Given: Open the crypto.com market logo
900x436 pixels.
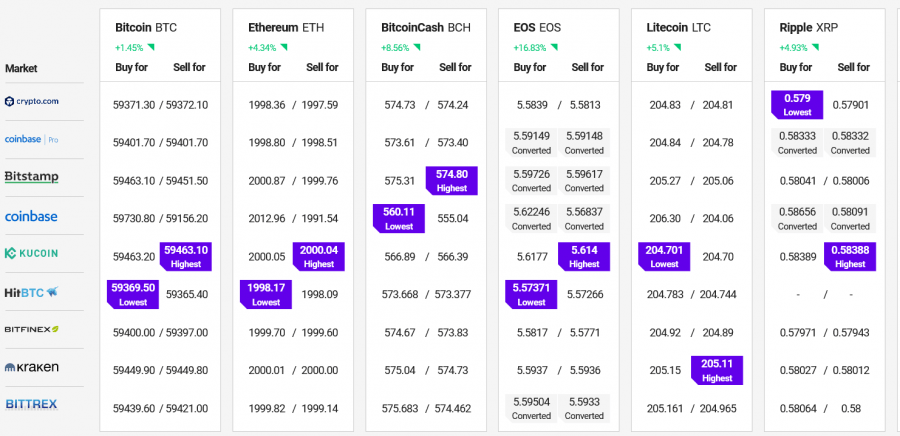Looking at the screenshot, I should pos(32,102).
